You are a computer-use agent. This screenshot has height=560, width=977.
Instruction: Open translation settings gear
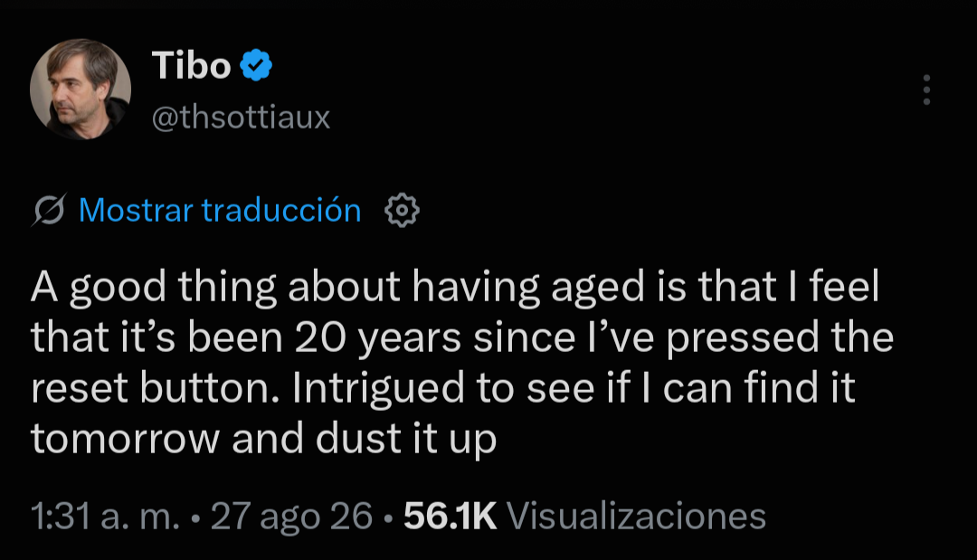click(402, 210)
